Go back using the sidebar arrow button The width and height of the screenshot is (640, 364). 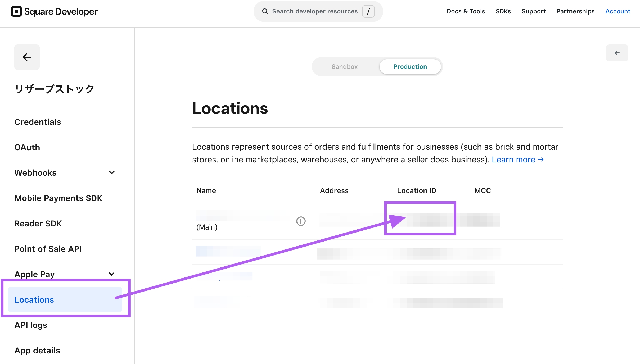[x=27, y=57]
